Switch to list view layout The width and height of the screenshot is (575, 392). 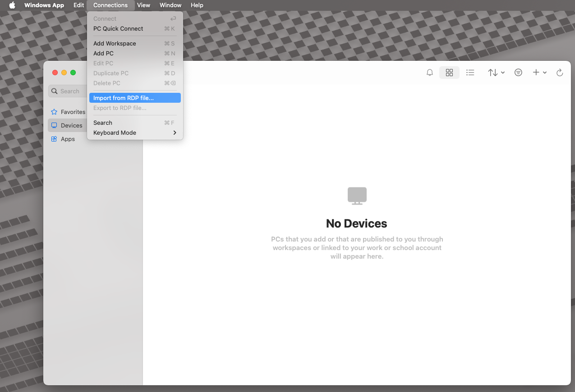coord(470,73)
